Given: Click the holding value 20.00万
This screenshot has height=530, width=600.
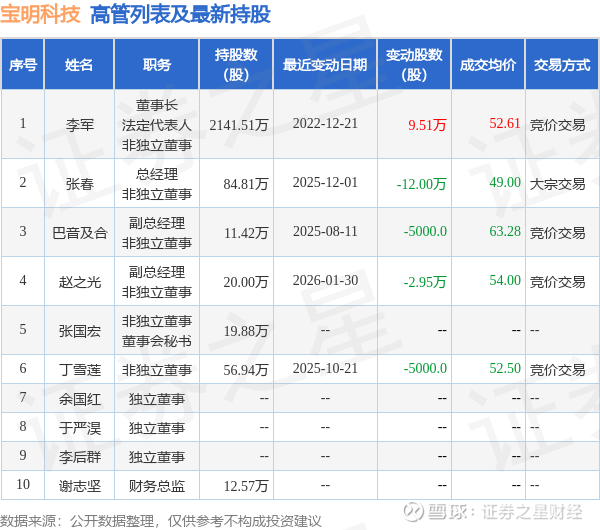Looking at the screenshot, I should (246, 282).
